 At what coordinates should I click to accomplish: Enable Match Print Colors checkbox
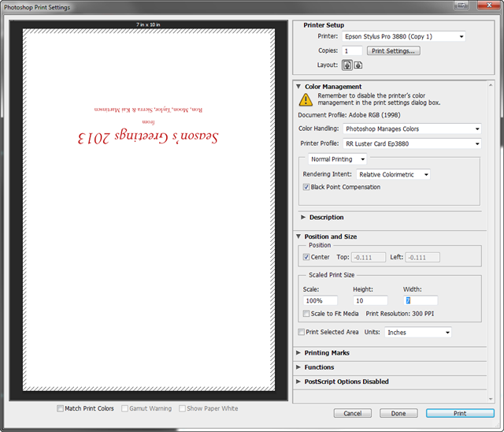tap(60, 408)
